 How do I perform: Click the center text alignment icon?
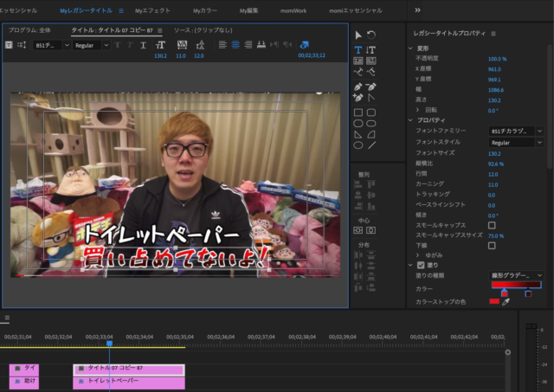point(235,45)
